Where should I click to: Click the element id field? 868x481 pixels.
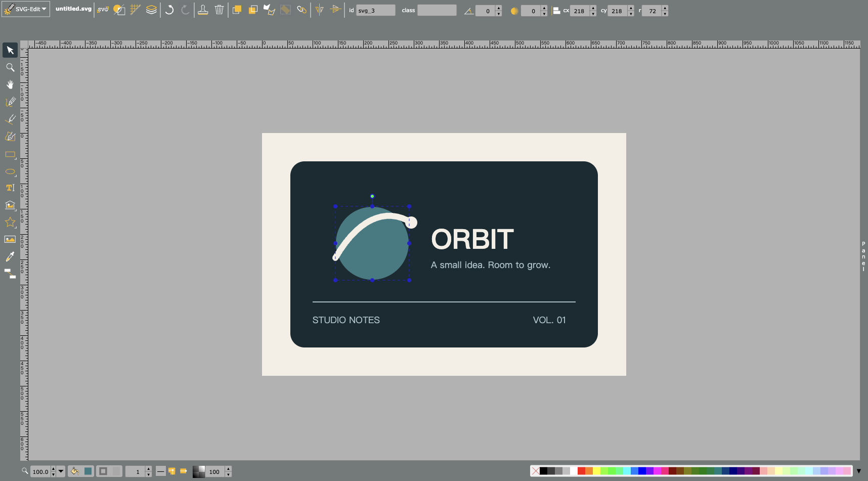[375, 10]
